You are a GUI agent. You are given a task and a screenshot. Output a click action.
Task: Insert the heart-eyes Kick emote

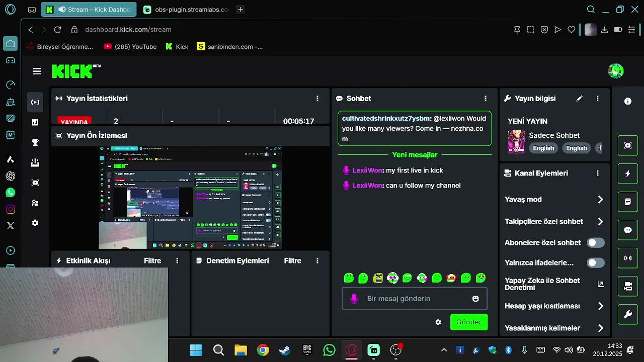[480, 278]
